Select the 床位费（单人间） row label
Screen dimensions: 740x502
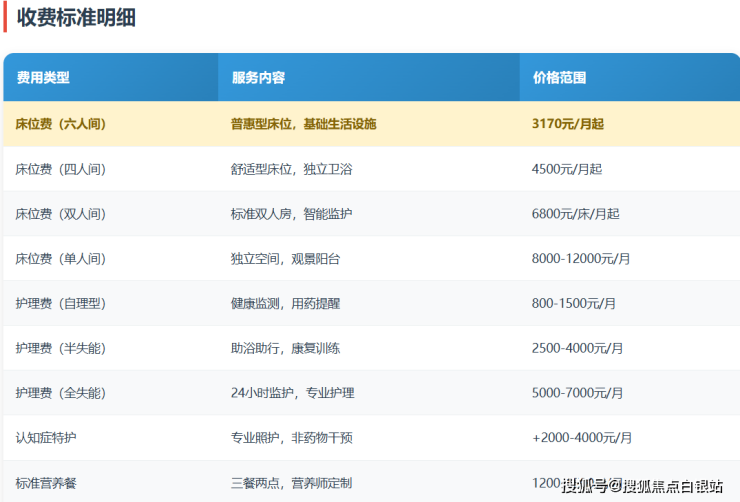[x=61, y=259]
